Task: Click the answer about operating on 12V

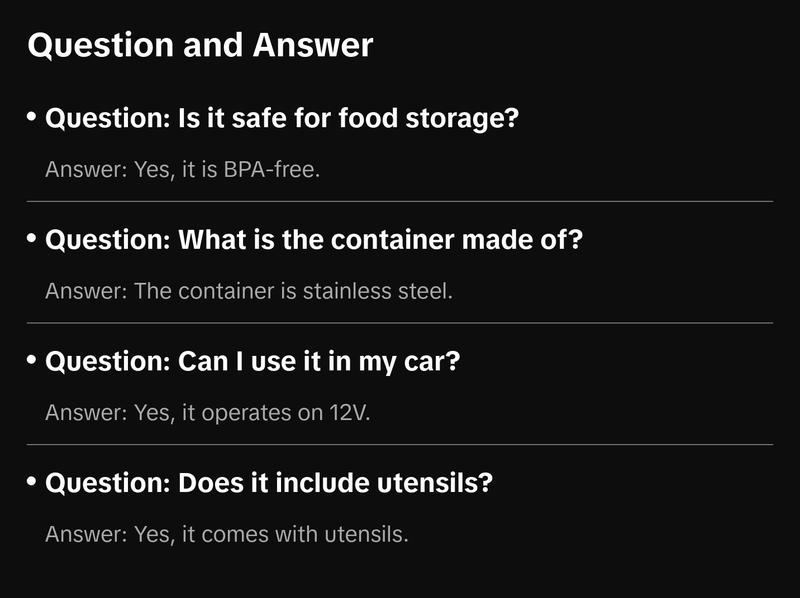Action: point(208,413)
